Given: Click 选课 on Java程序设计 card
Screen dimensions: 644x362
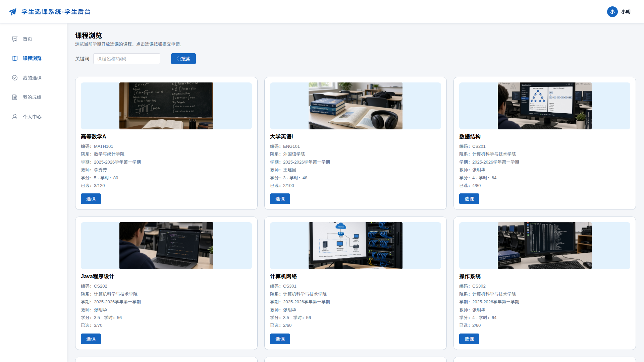Looking at the screenshot, I should pos(91,339).
